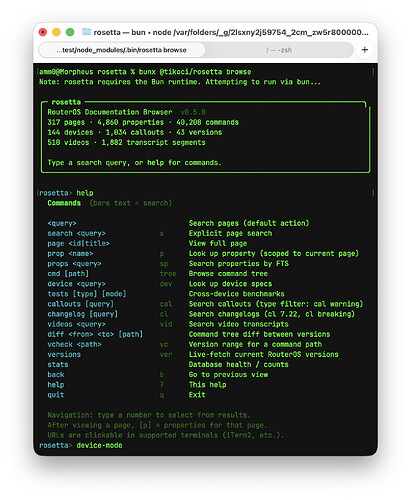Click the 'page <id|title>' command entry

coord(78,243)
